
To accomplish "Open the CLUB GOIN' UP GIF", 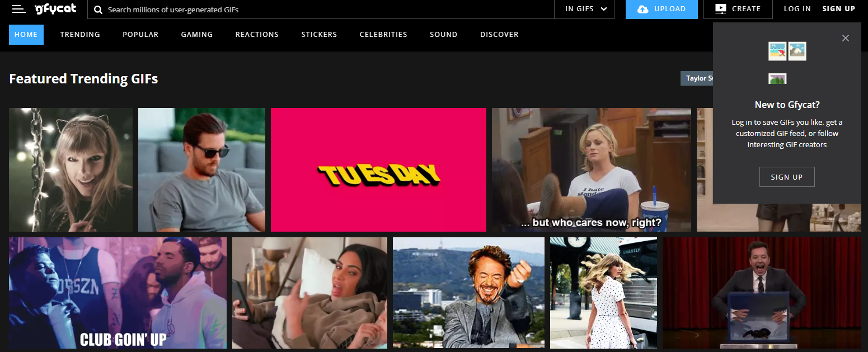I will click(118, 293).
